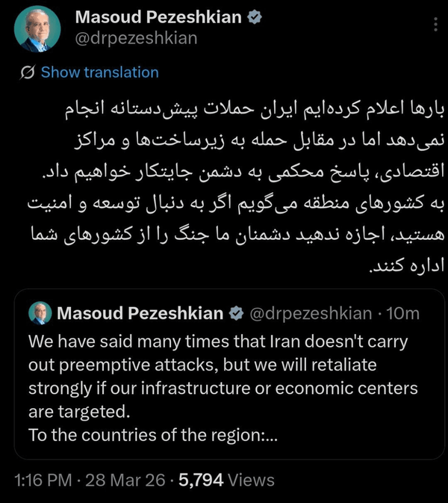This screenshot has width=448, height=503.
Task: Click the Views label at the bottom
Action: 252,480
